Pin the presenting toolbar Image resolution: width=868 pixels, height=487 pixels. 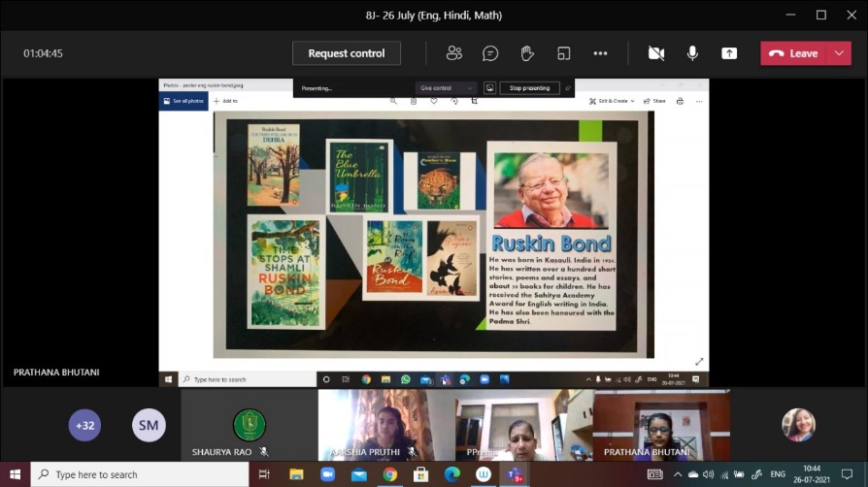(567, 88)
